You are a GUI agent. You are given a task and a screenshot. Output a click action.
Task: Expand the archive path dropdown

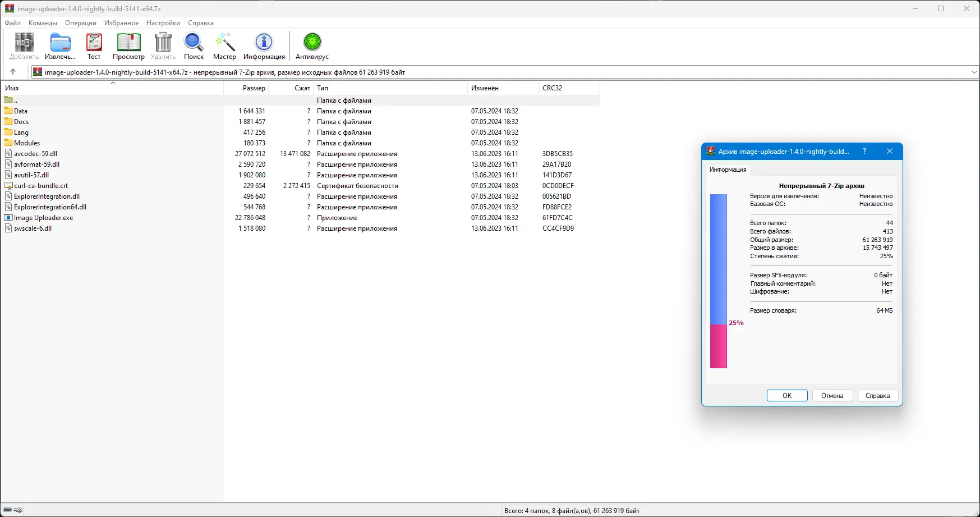click(974, 72)
